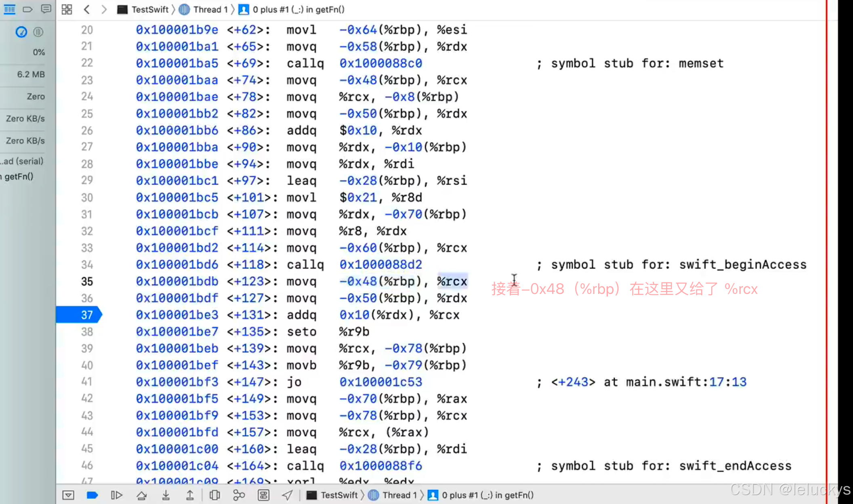The width and height of the screenshot is (853, 504).
Task: Go back in editor history
Action: pos(87,9)
